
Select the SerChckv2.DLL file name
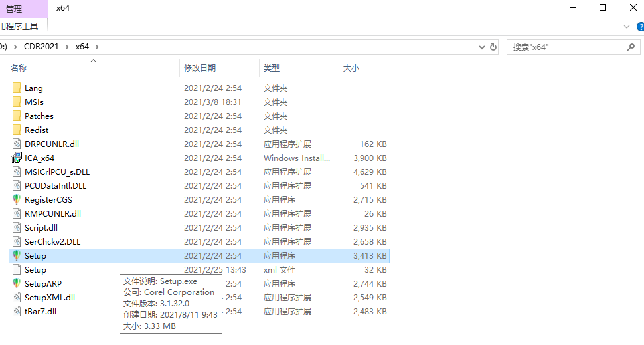[x=52, y=242]
